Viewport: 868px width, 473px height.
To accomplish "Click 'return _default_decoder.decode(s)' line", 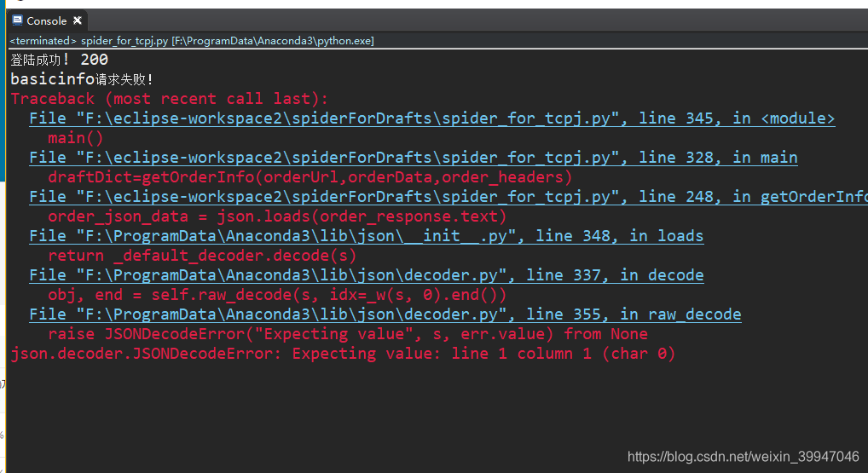I will click(203, 257).
